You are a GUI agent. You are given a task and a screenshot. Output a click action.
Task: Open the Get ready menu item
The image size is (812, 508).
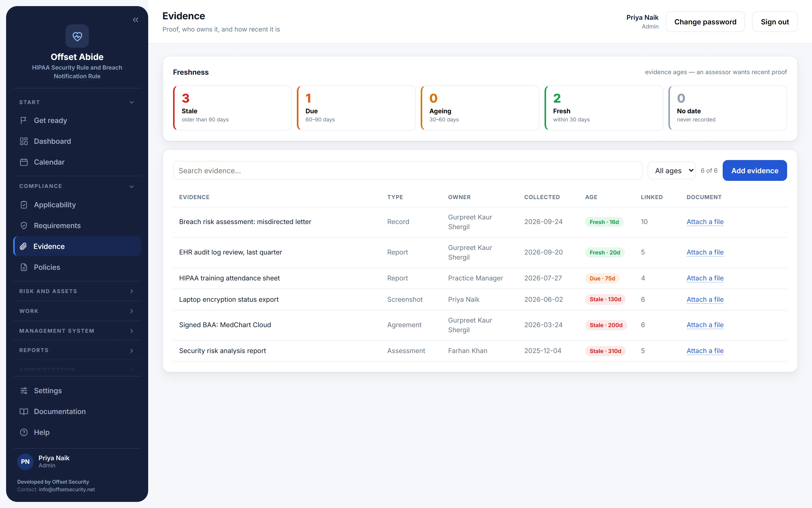pos(77,120)
